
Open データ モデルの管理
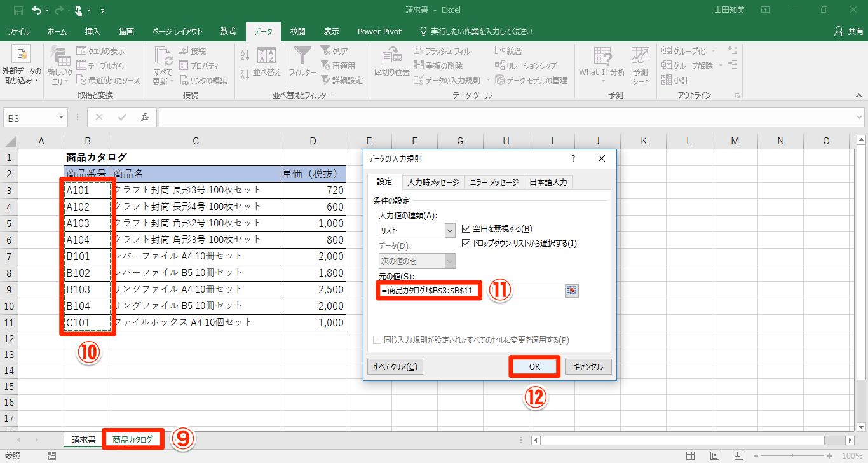tap(531, 80)
